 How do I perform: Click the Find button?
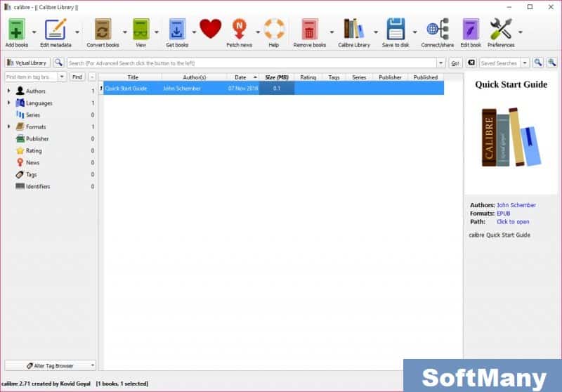click(77, 77)
